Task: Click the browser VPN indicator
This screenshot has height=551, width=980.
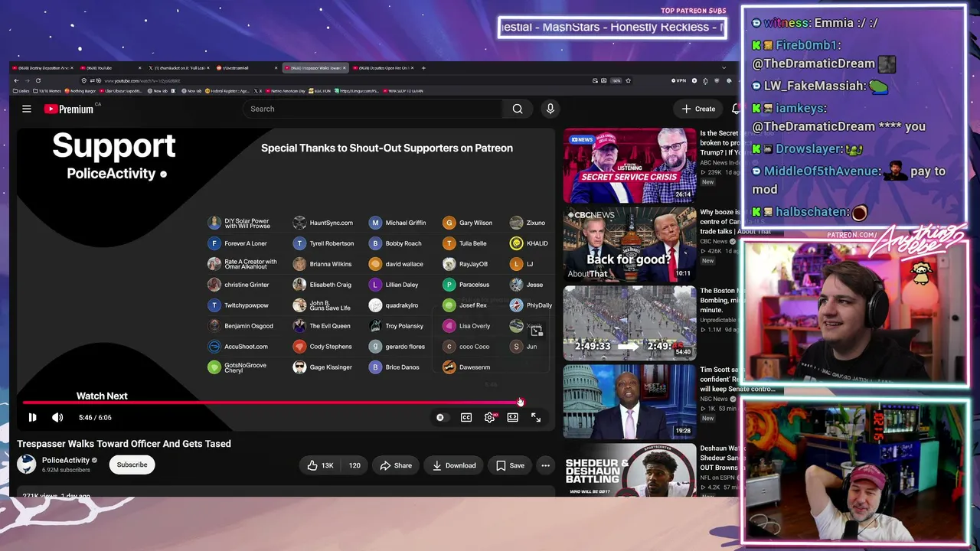Action: [x=678, y=80]
